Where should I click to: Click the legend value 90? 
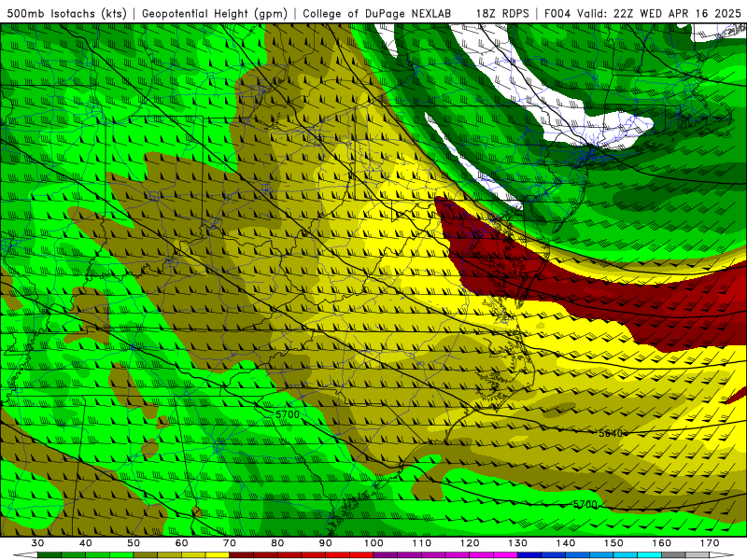click(x=325, y=543)
